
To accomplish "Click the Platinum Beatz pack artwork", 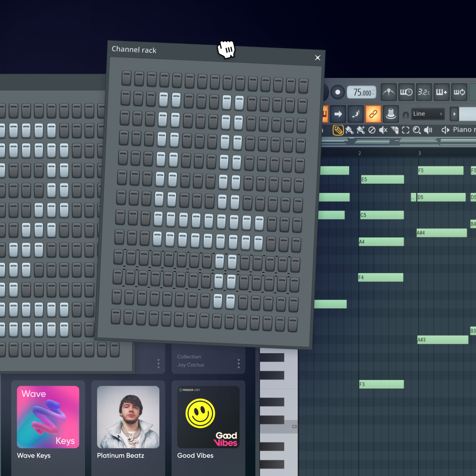I will [x=128, y=416].
